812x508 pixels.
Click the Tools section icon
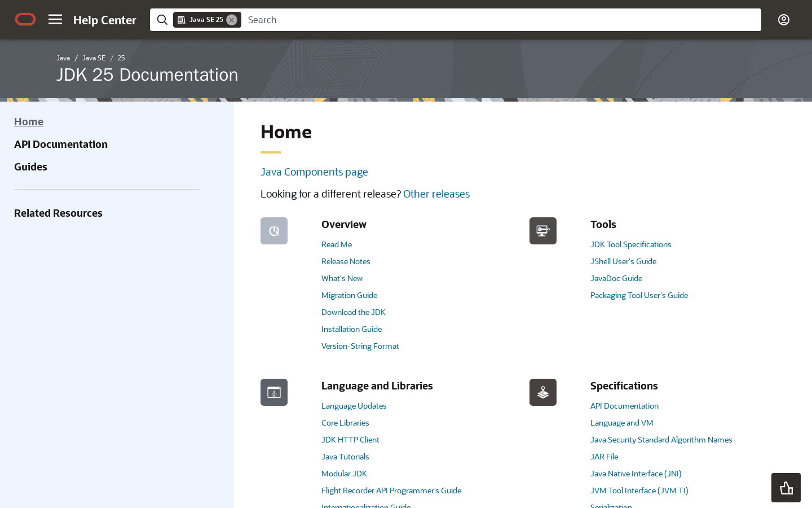point(542,231)
